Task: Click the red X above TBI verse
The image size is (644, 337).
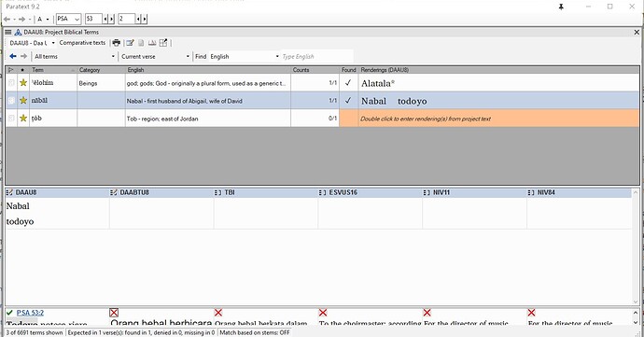Action: [218, 313]
